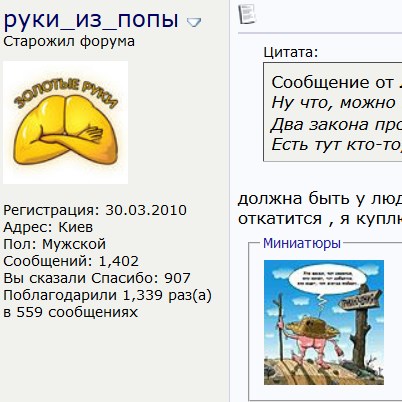Click the quoted line Два закона
Screen dimensions: 402x402
click(336, 125)
